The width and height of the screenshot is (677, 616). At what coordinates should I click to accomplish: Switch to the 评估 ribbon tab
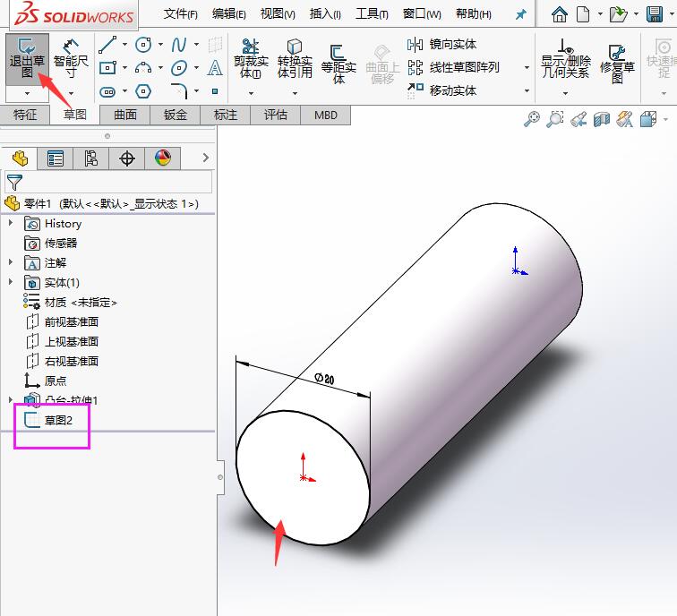tap(275, 115)
